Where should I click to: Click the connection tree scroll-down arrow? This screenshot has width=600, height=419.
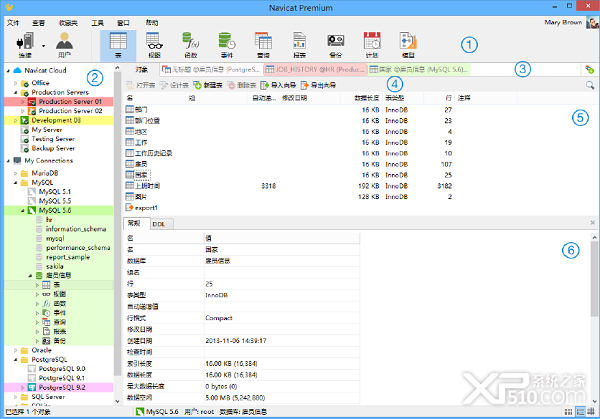pyautogui.click(x=117, y=401)
